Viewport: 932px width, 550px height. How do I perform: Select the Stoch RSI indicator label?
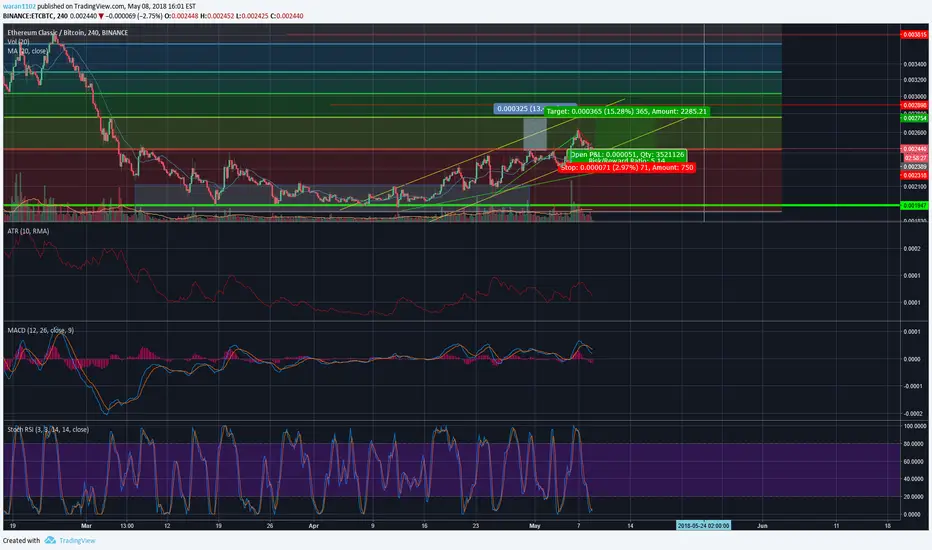(x=48, y=429)
